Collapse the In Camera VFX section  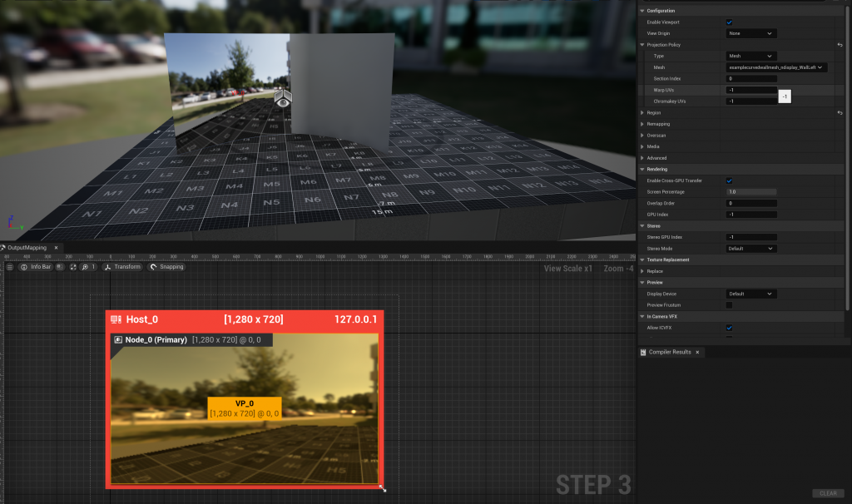click(x=642, y=317)
